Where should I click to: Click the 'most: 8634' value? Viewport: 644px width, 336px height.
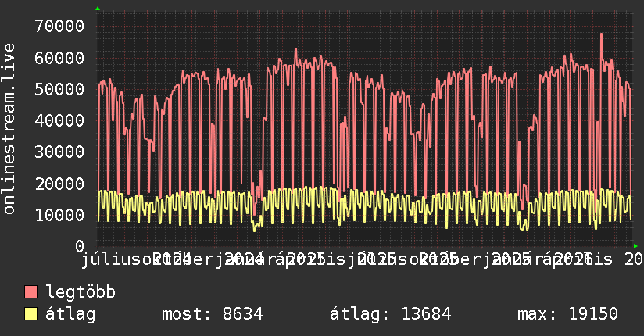click(x=213, y=314)
